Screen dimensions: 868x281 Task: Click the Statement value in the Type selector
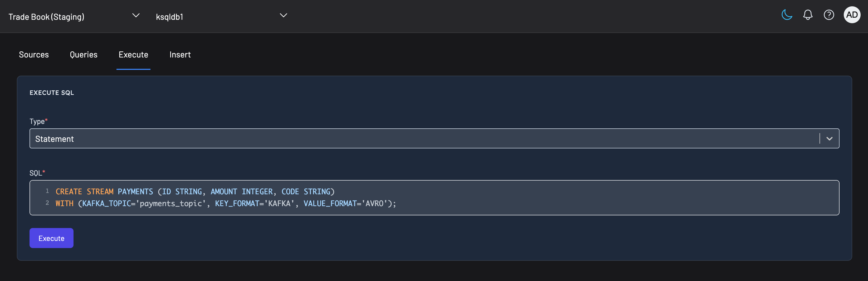54,138
